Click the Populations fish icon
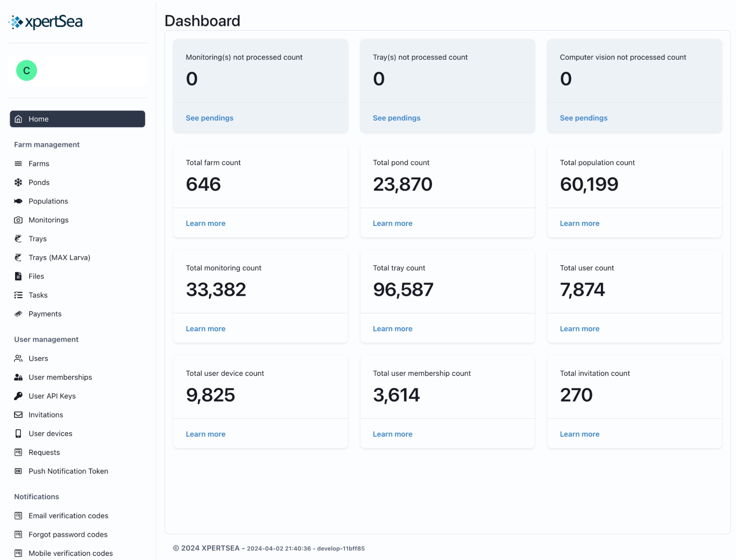The height and width of the screenshot is (560, 736). pyautogui.click(x=18, y=201)
